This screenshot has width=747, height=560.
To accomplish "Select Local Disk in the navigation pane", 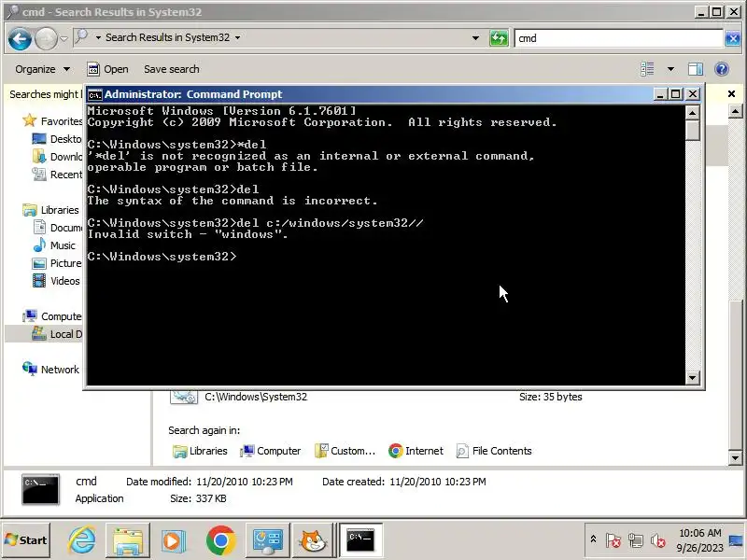I will click(57, 334).
